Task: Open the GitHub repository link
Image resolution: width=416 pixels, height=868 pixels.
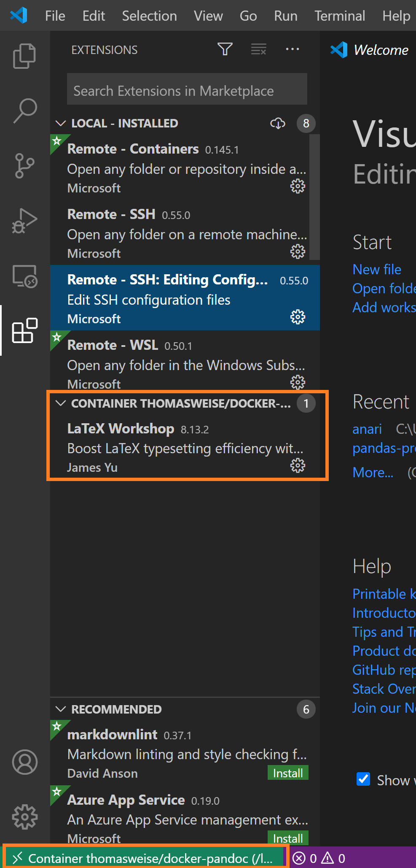Action: point(384,670)
